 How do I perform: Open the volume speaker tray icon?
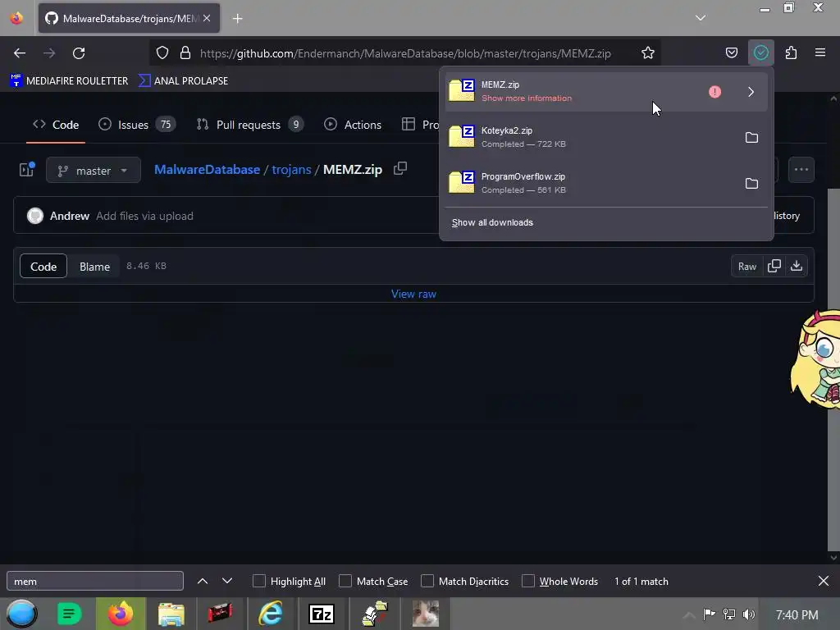pyautogui.click(x=749, y=614)
